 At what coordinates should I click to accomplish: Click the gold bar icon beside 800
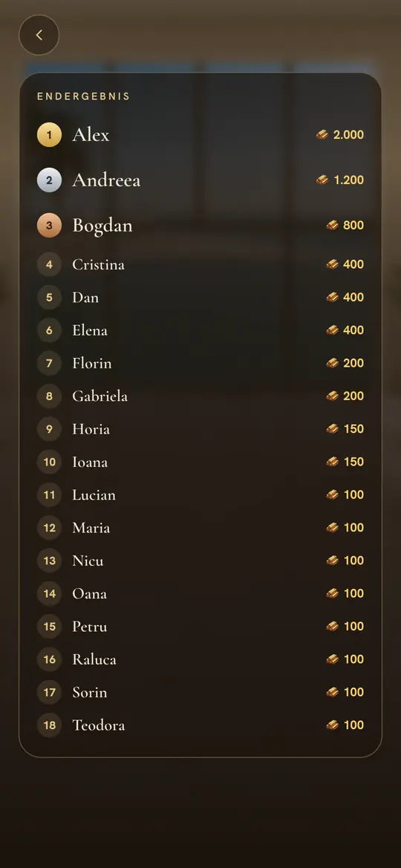point(333,225)
